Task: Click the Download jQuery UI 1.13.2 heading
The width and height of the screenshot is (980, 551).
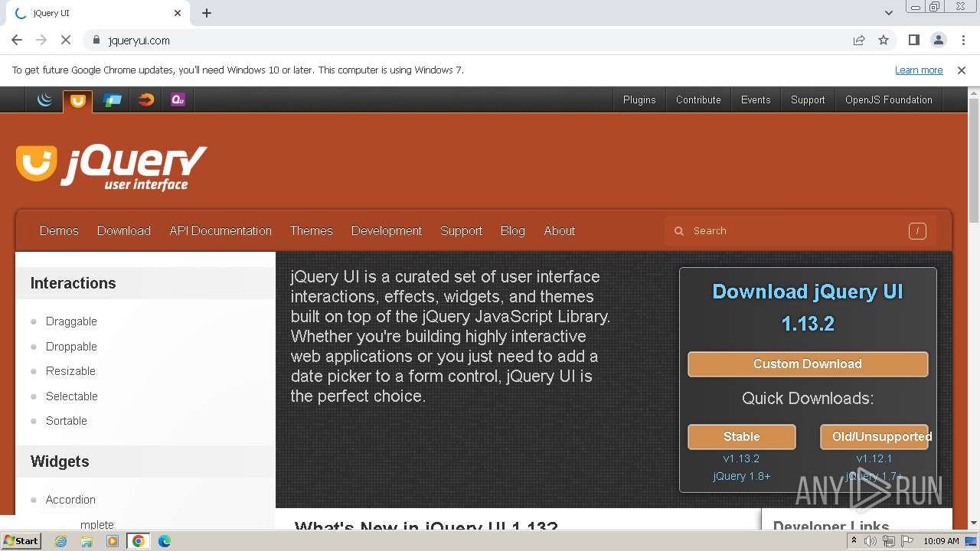Action: 808,308
